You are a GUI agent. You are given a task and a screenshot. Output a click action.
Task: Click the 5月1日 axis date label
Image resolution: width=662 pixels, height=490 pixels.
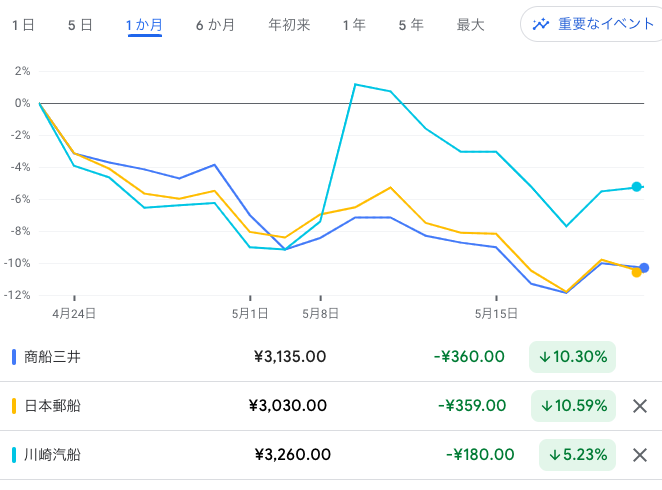click(x=250, y=314)
